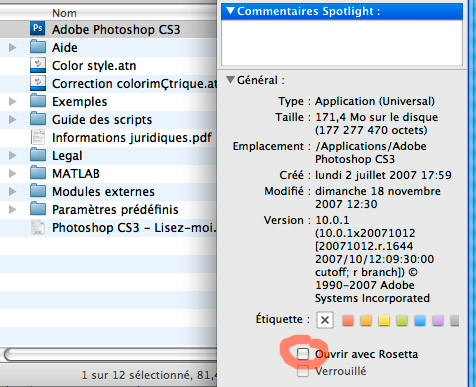Click the Paramètres prédéfinis folder icon
Viewport: 476px width, 387px height.
[38, 209]
